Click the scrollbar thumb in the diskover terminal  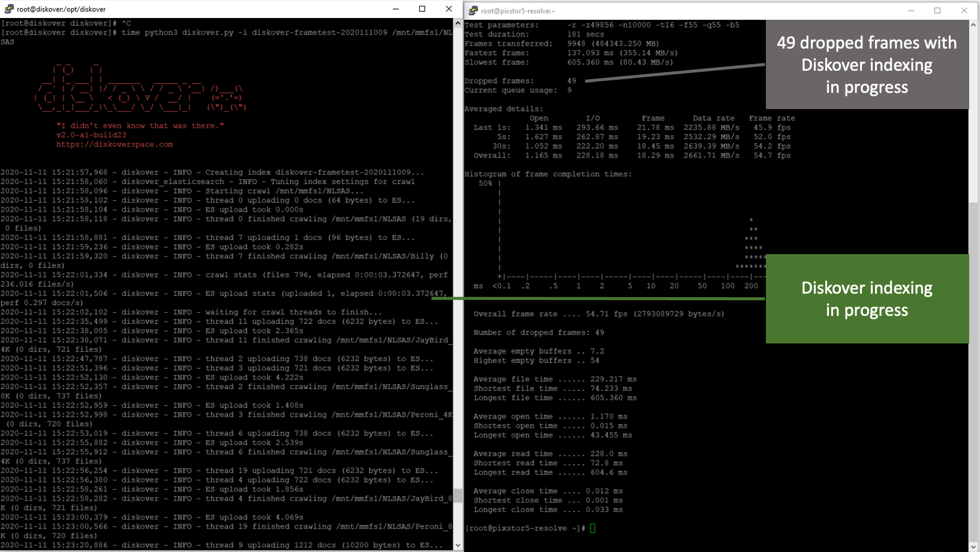458,495
